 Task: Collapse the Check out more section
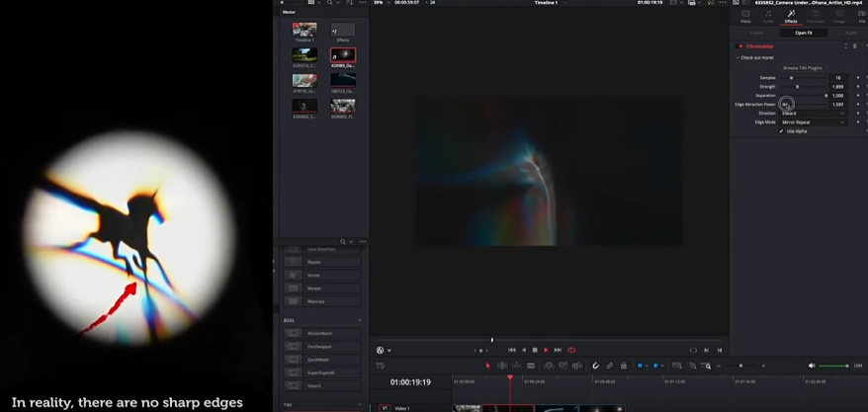738,57
